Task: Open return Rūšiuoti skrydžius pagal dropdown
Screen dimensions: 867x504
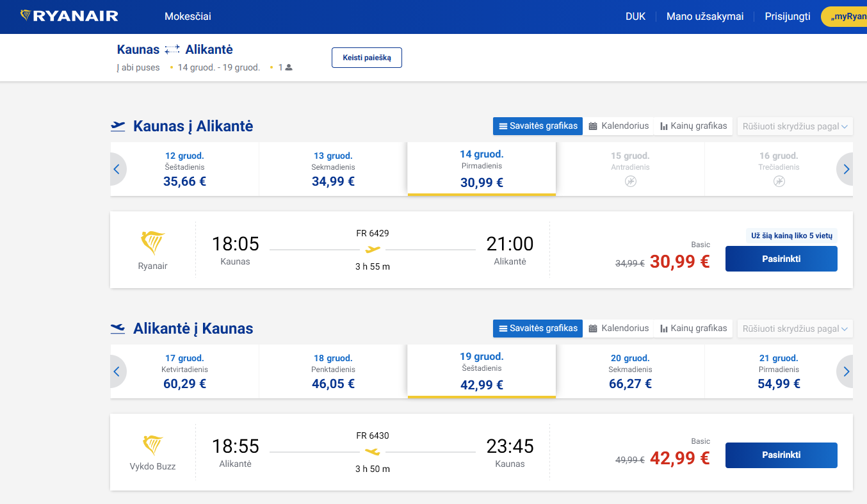Action: tap(795, 329)
